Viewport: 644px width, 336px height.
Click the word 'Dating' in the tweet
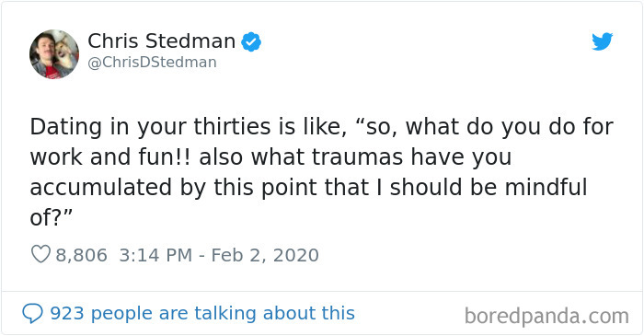[x=65, y=127]
